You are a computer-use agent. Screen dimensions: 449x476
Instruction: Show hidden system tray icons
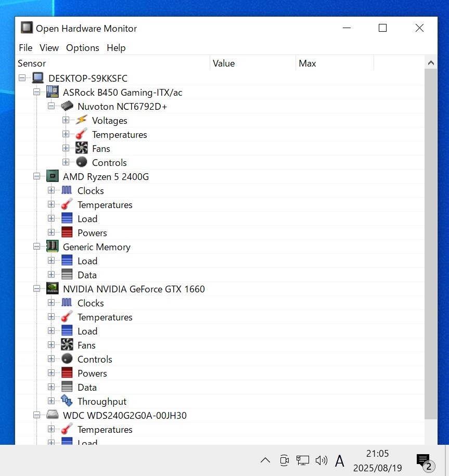click(265, 460)
